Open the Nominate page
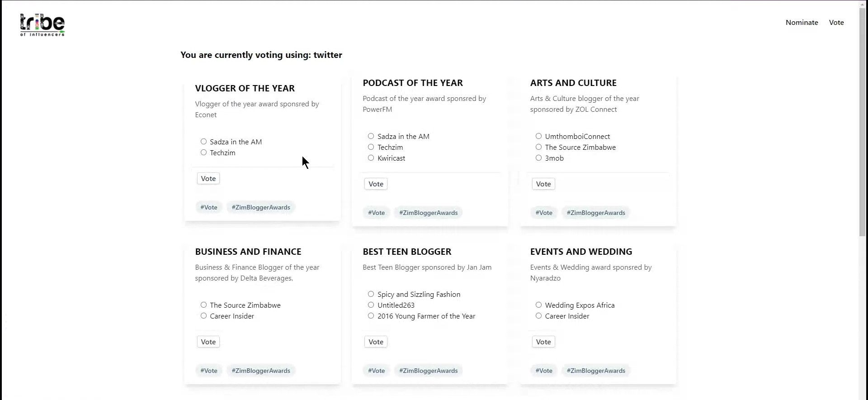 click(802, 23)
